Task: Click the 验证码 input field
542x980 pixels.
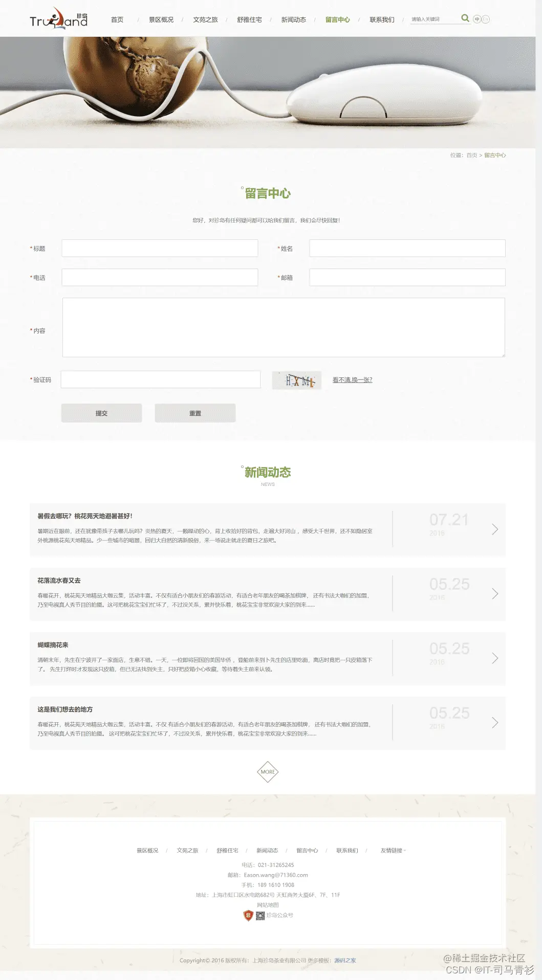Action: pyautogui.click(x=161, y=380)
